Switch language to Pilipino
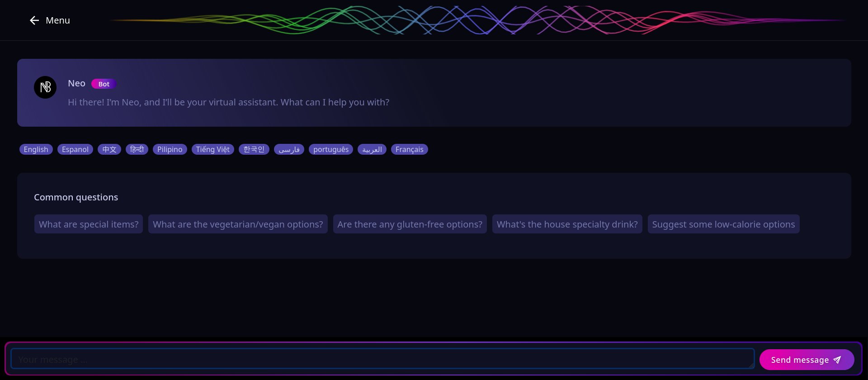Screen dimensions: 868x380 pyautogui.click(x=170, y=149)
